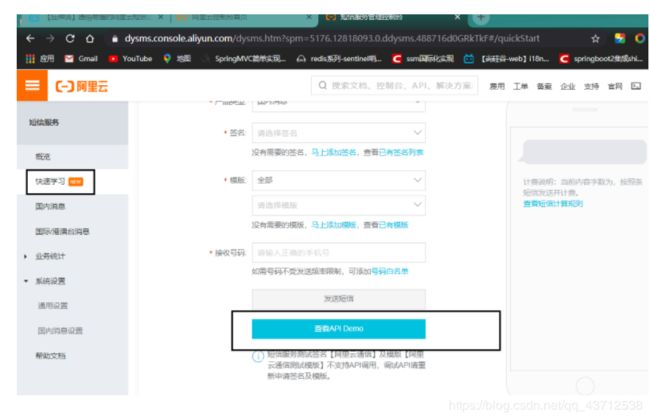Screen dimensions: 650x420
Task: Open the 应用 apps bookmark
Action: (40, 59)
